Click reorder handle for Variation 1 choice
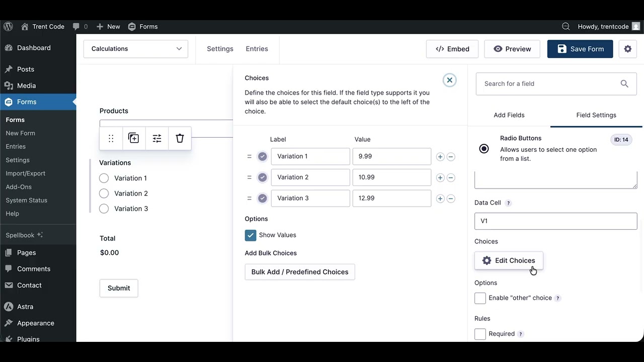The height and width of the screenshot is (362, 644). pyautogui.click(x=249, y=156)
